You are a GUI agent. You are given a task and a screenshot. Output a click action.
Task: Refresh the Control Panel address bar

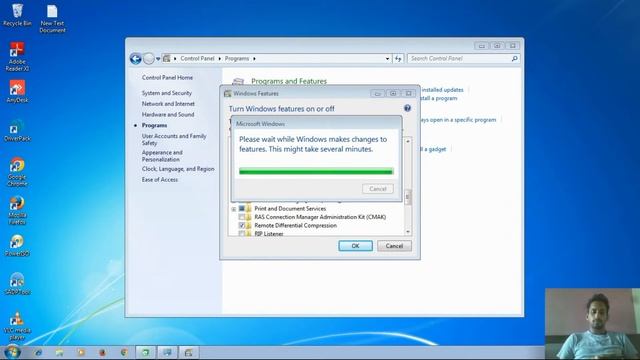coord(398,59)
